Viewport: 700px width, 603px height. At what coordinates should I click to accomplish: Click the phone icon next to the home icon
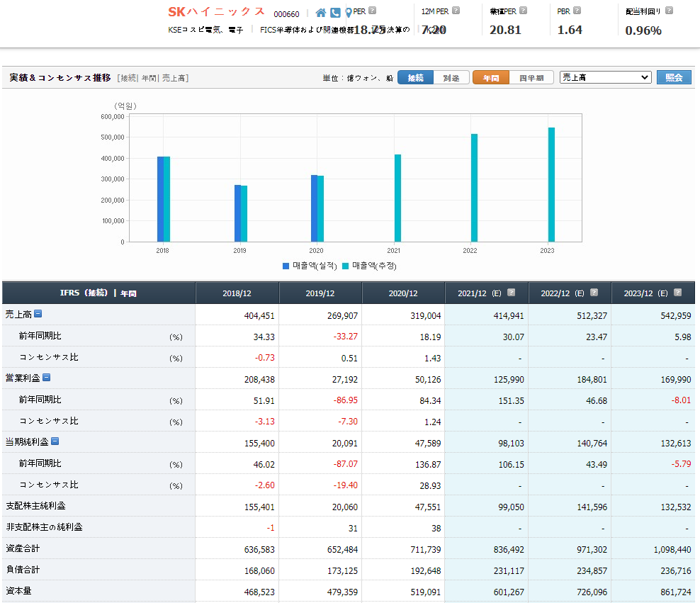tap(335, 13)
